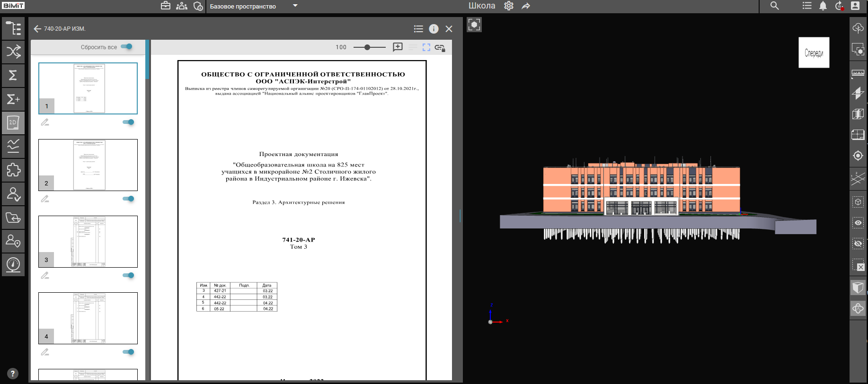This screenshot has width=868, height=384.
Task: Activate the section plane tool
Action: [x=858, y=93]
